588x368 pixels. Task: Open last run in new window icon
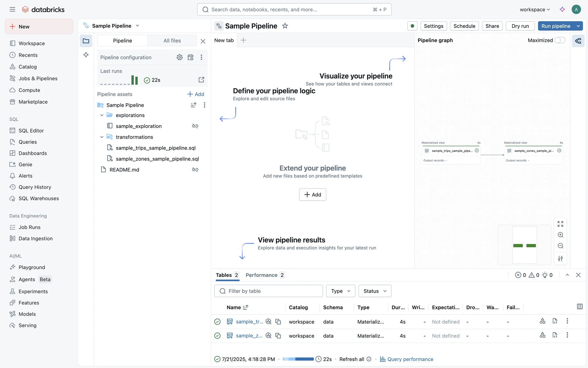point(201,80)
